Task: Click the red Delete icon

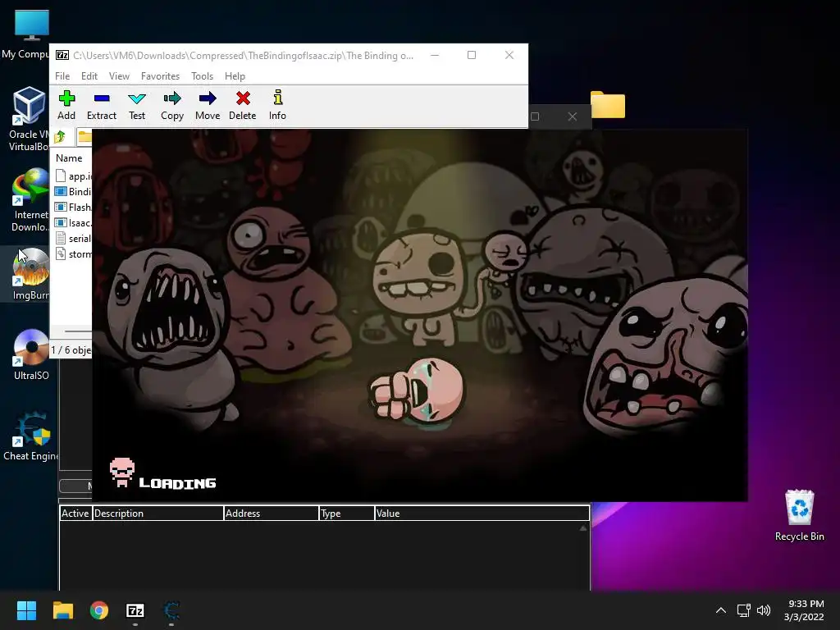Action: [243, 105]
